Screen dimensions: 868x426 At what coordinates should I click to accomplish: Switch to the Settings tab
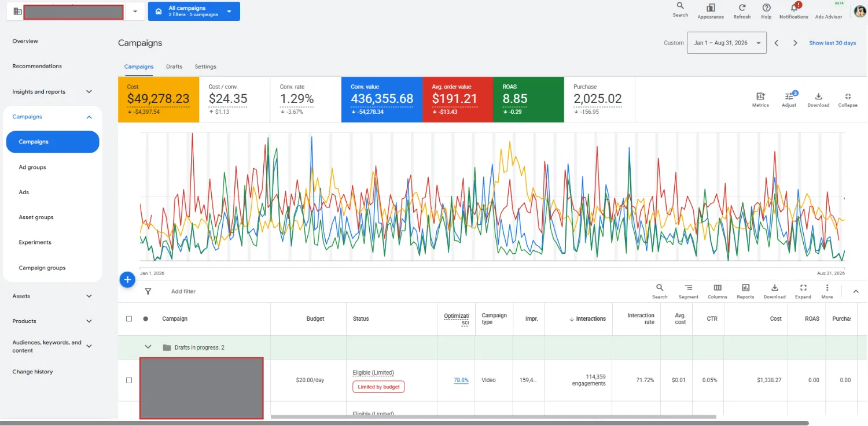pos(205,66)
